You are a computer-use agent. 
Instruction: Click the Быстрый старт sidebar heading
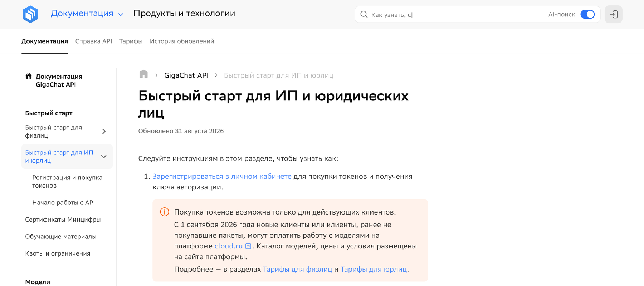pyautogui.click(x=49, y=113)
